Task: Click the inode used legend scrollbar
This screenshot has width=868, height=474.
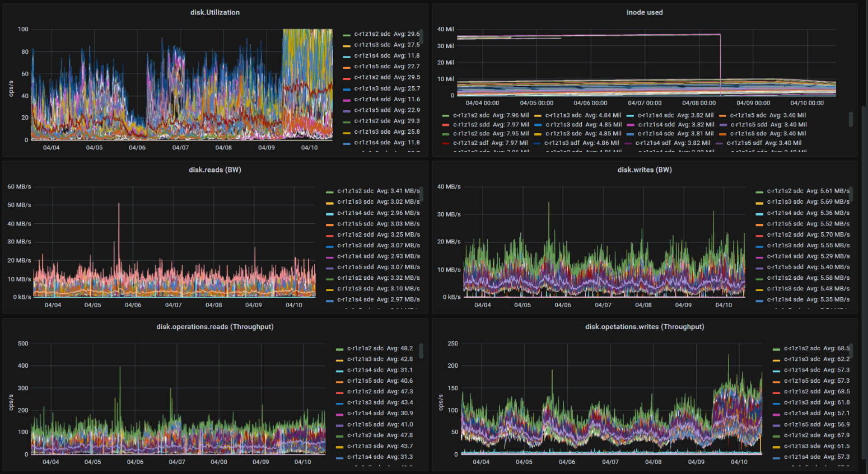Action: [x=851, y=119]
